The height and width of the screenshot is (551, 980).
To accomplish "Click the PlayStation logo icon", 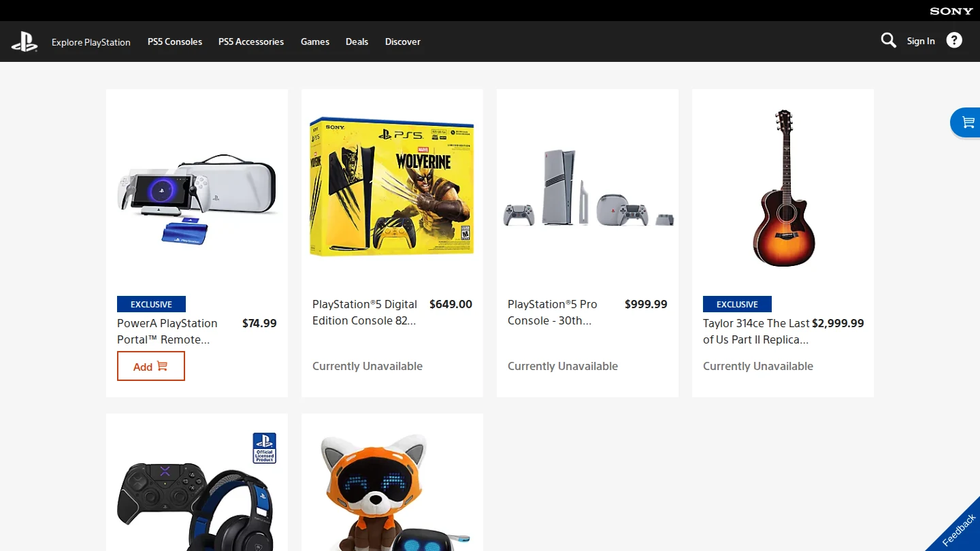I will coord(24,41).
